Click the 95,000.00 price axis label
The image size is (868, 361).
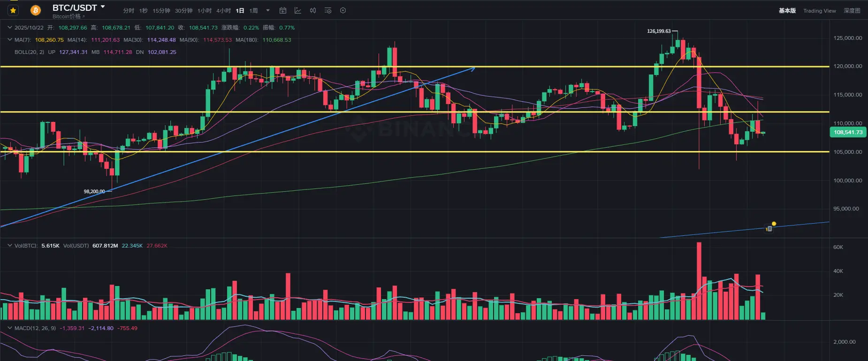[x=846, y=209]
